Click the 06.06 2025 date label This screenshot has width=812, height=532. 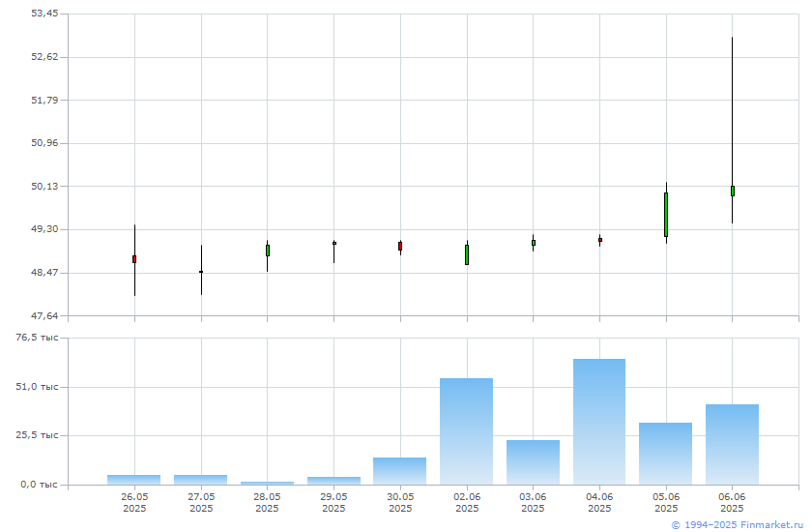(733, 502)
